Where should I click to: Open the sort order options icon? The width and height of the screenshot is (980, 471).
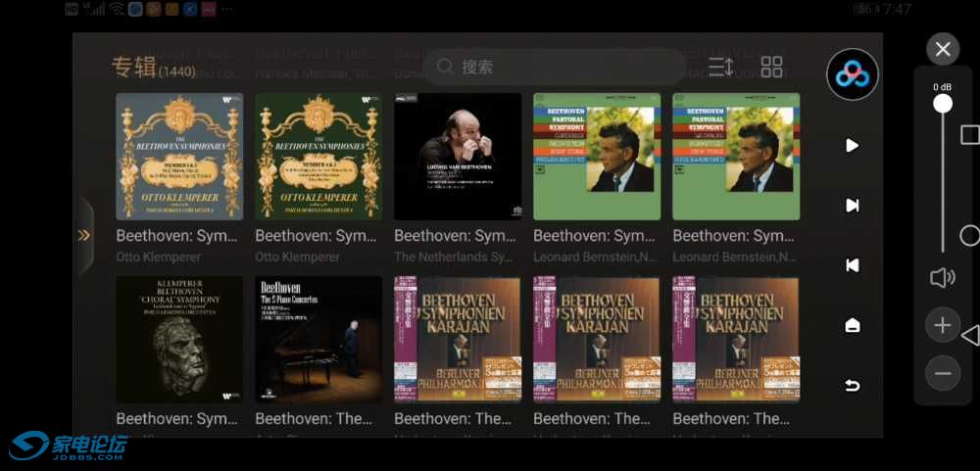click(720, 67)
